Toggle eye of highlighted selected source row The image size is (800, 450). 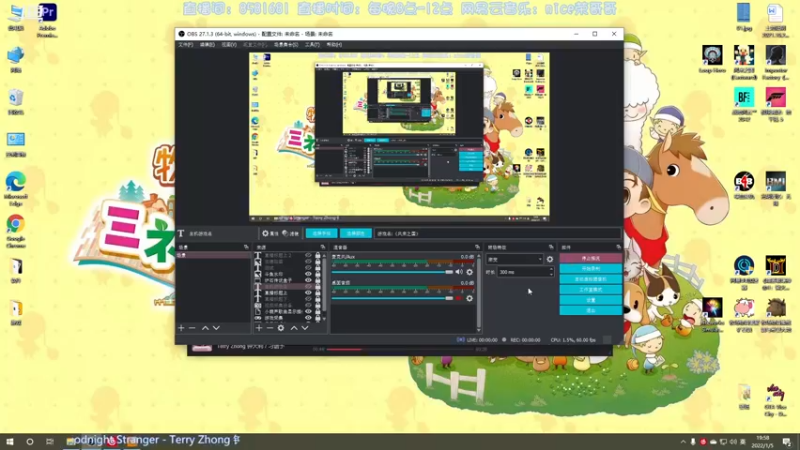coord(308,287)
